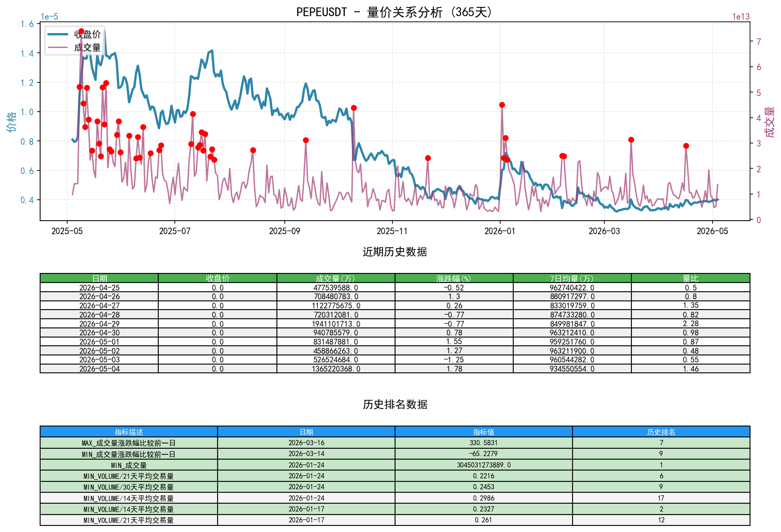Screen dimensions: 781x532
Task: Click the 7-day average cell 833019759.0
Action: pyautogui.click(x=572, y=306)
